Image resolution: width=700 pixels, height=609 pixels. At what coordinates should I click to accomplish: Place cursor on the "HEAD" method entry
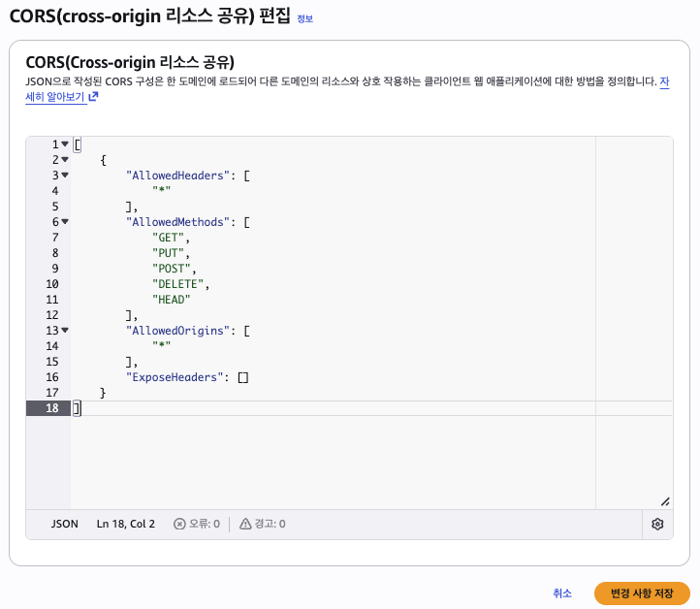point(172,300)
